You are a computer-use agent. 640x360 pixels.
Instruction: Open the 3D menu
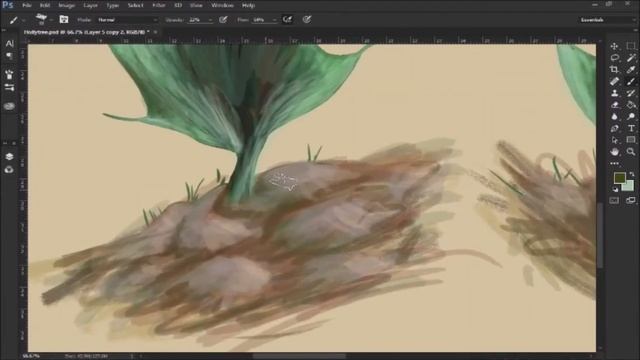[178, 6]
